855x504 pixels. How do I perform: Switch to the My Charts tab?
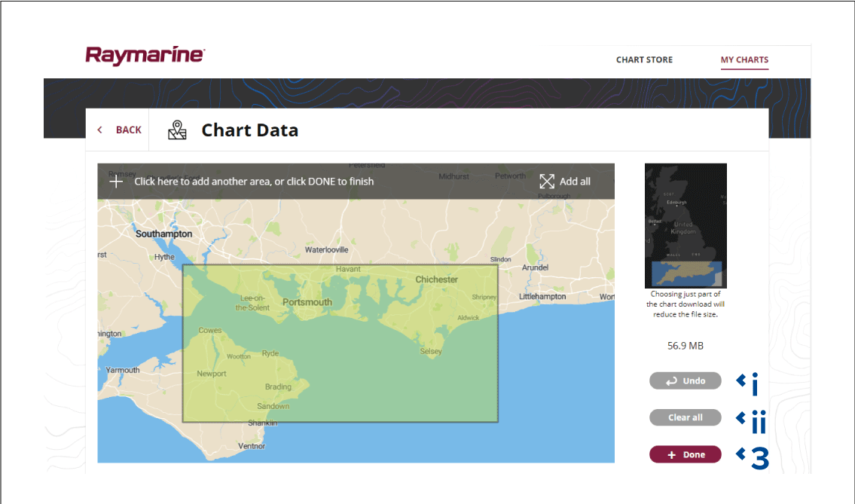[x=744, y=60]
